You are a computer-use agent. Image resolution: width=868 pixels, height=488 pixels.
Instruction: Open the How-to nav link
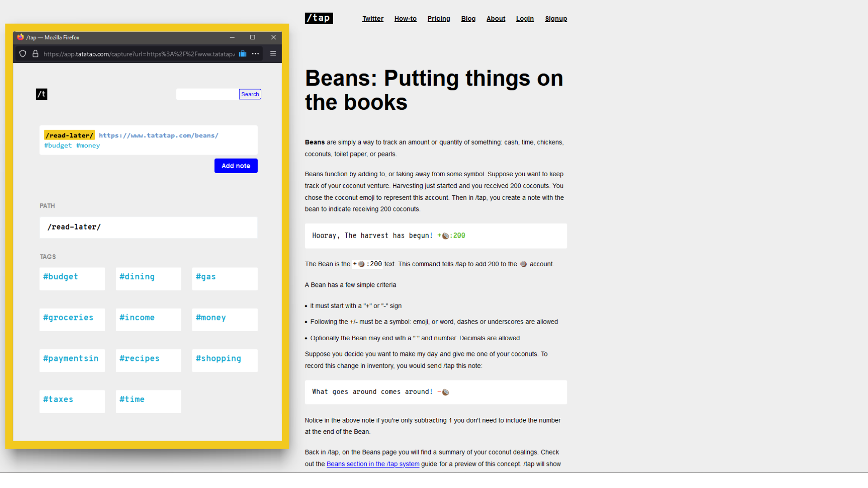click(x=406, y=19)
